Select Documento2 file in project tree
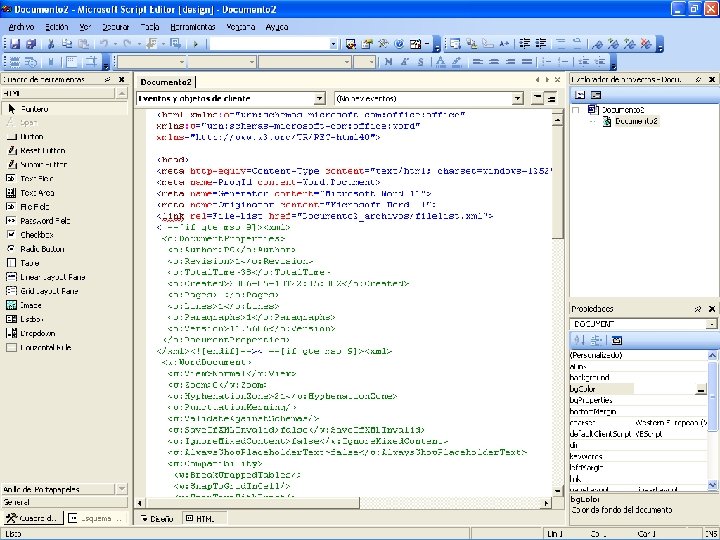The width and height of the screenshot is (720, 540). 635,121
